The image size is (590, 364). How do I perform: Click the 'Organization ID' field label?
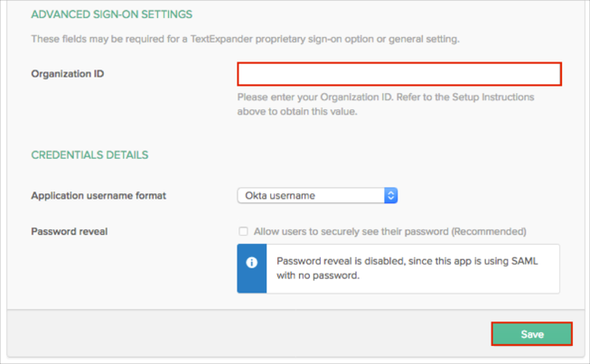click(68, 74)
